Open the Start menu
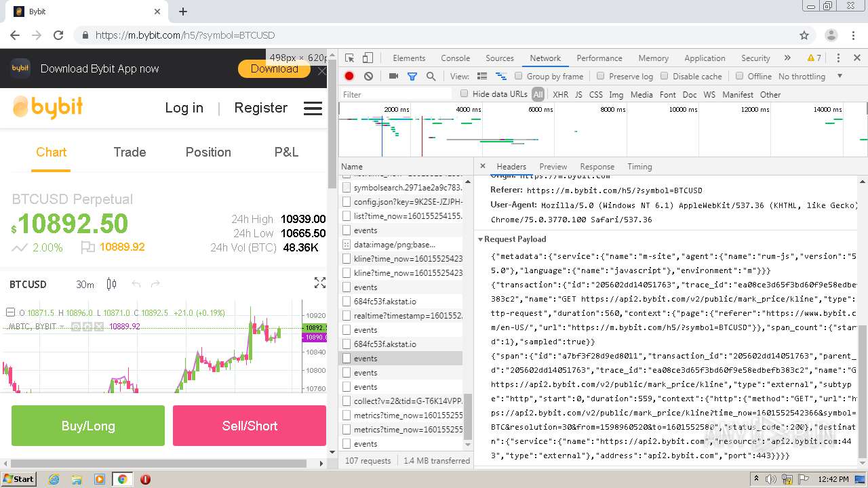Screen dimensions: 868x488 point(18,479)
